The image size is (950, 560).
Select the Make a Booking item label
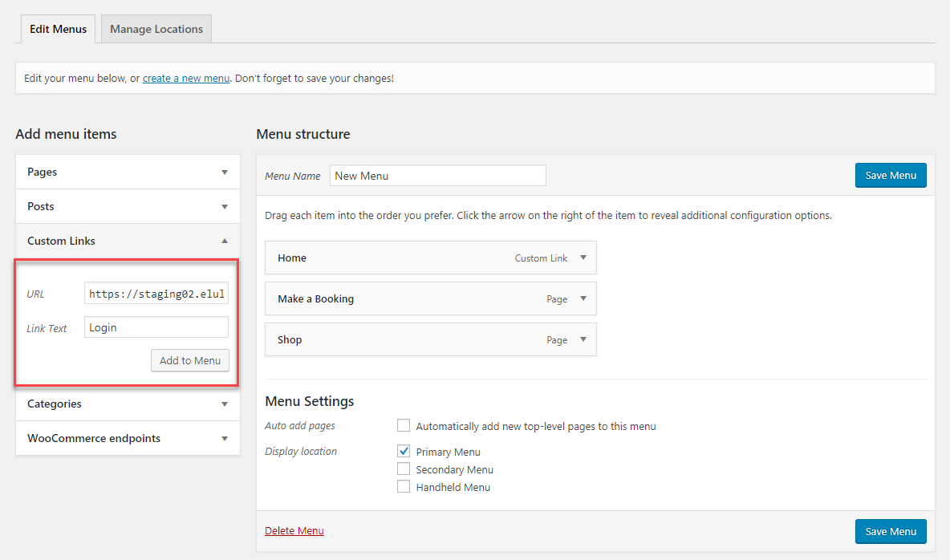pos(315,298)
